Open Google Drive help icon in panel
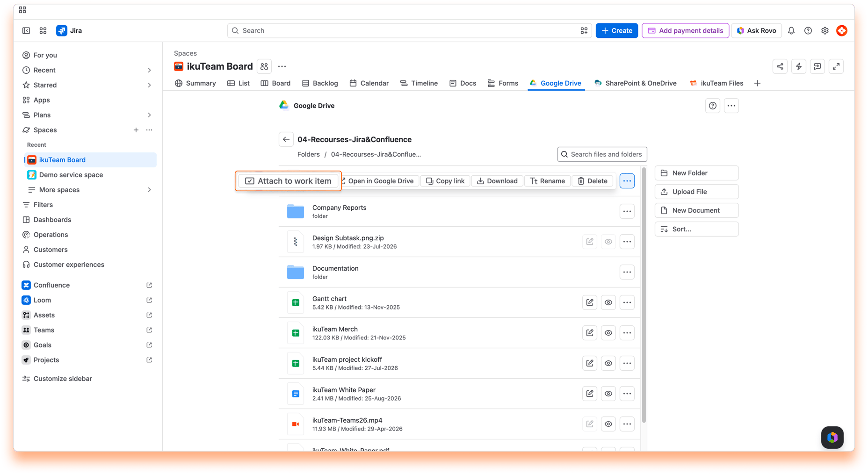This screenshot has width=868, height=474. 712,106
